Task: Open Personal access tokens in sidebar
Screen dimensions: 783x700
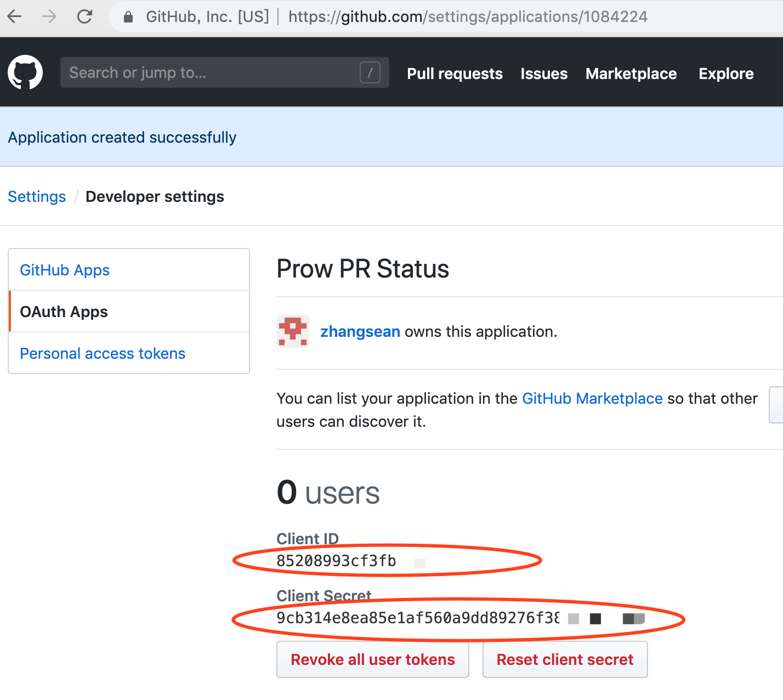Action: tap(103, 353)
